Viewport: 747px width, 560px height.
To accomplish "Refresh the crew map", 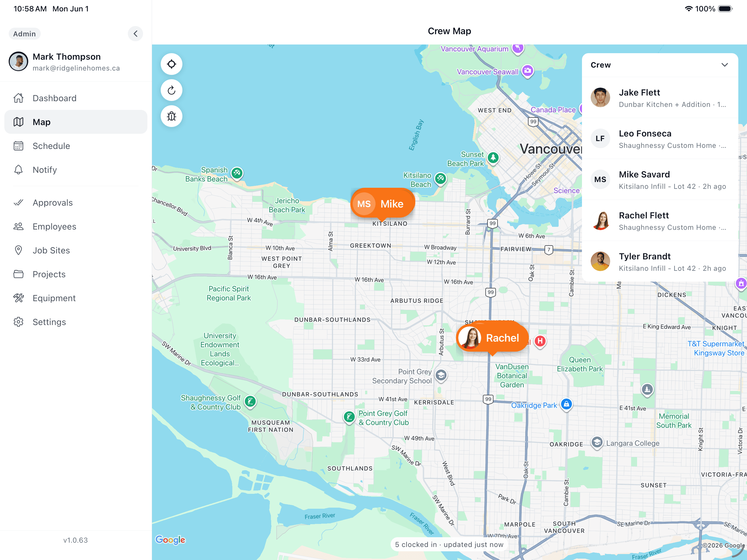I will pos(172,90).
